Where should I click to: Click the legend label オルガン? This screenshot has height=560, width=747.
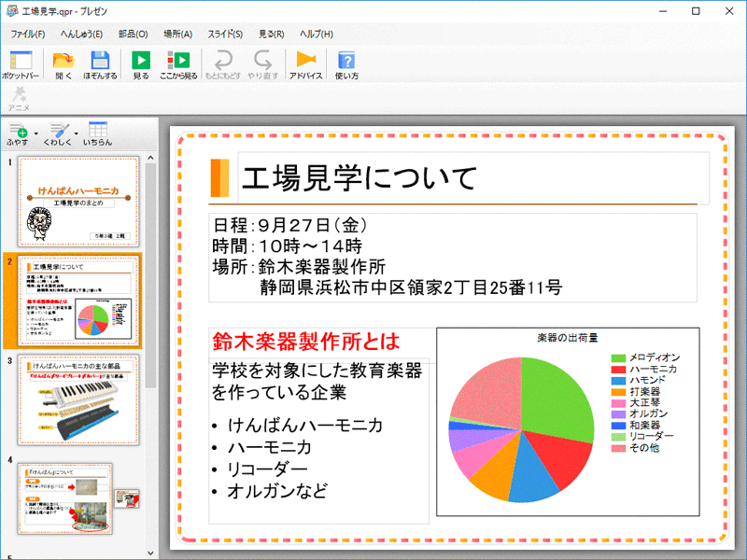coord(648,413)
